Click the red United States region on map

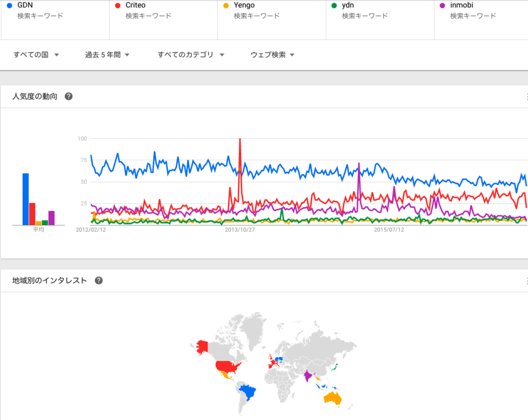pyautogui.click(x=226, y=366)
